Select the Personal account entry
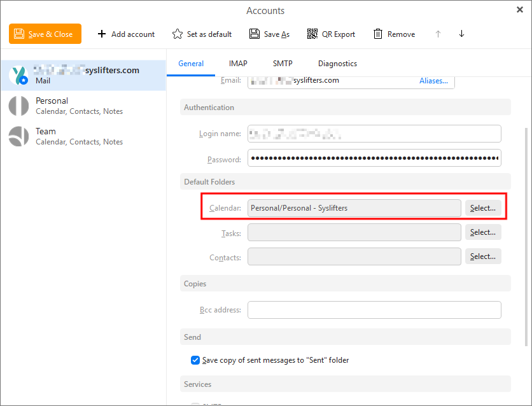The width and height of the screenshot is (532, 406). click(x=83, y=106)
